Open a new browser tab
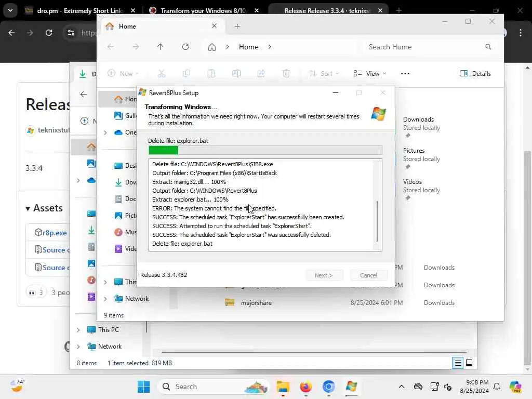Viewport: 532px width, 399px height. click(398, 10)
